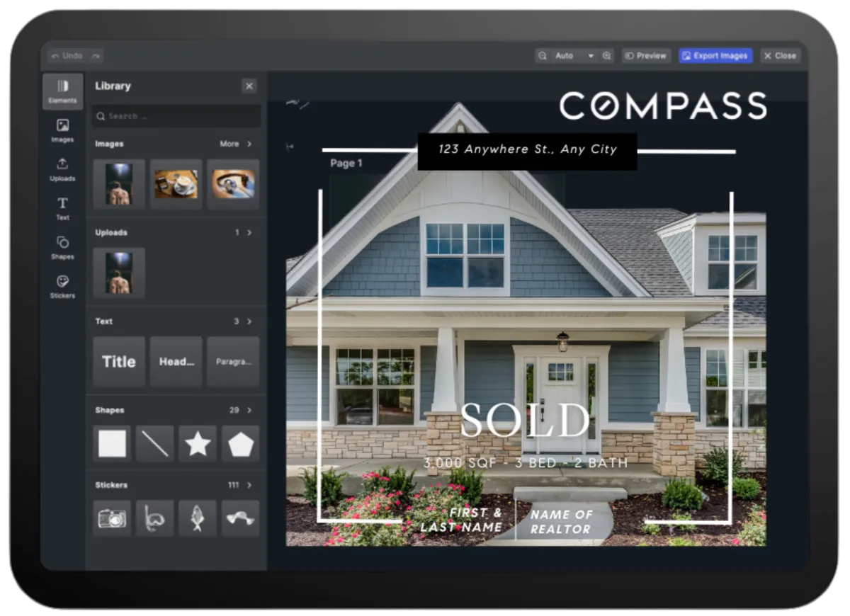Click the Close button in the top bar
The height and width of the screenshot is (616, 850).
point(781,55)
